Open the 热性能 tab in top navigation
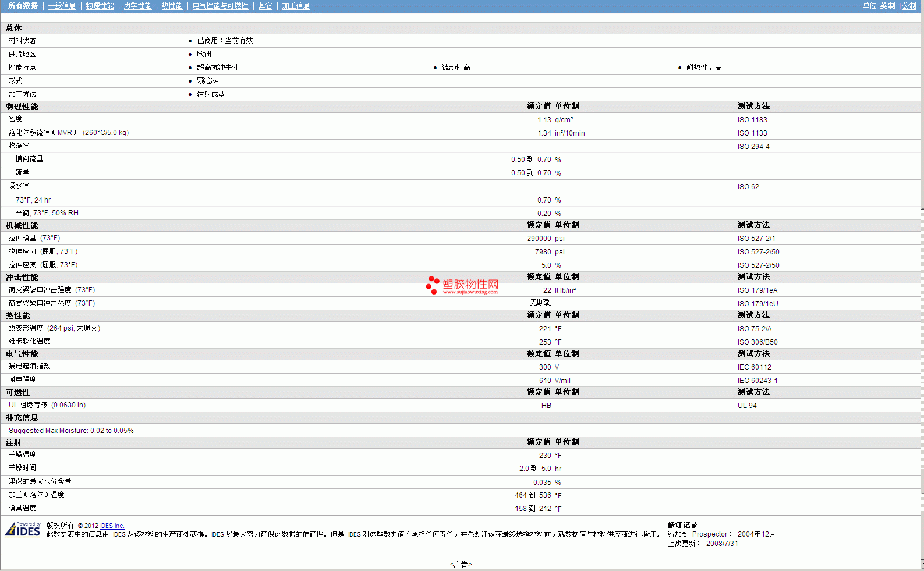The image size is (924, 571). click(172, 6)
